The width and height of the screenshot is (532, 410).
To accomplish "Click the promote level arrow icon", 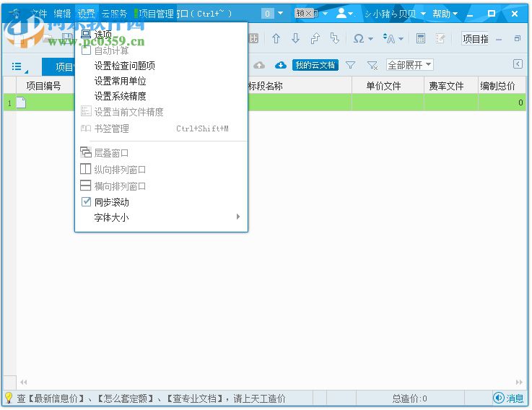I will coord(315,39).
